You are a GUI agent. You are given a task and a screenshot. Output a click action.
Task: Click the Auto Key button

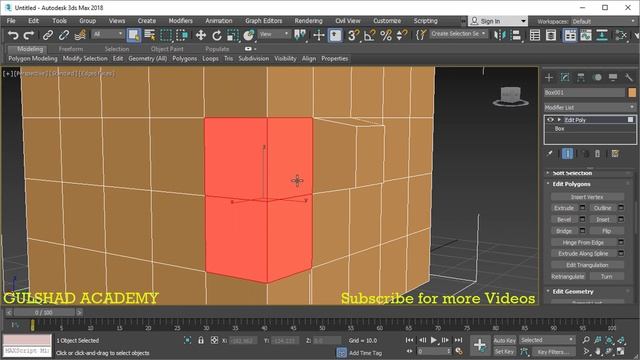coord(504,340)
